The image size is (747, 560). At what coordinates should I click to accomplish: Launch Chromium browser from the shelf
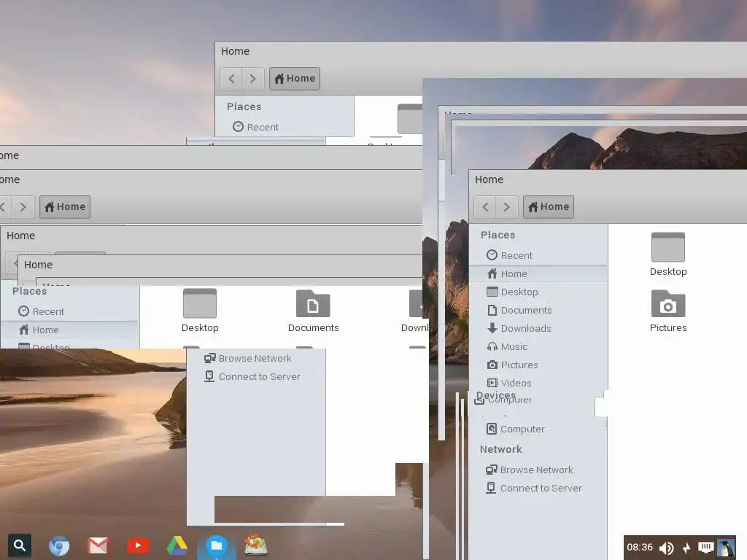[59, 545]
